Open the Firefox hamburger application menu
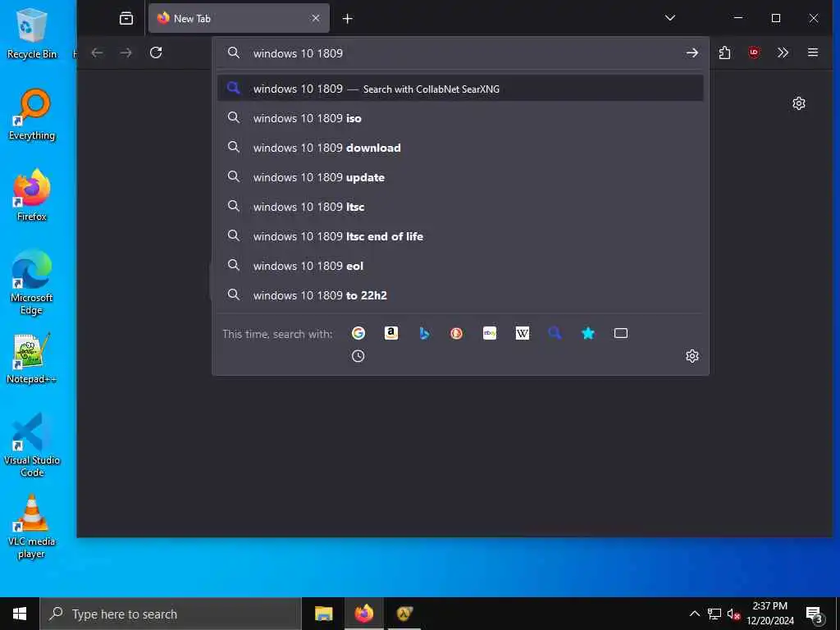 pos(813,52)
